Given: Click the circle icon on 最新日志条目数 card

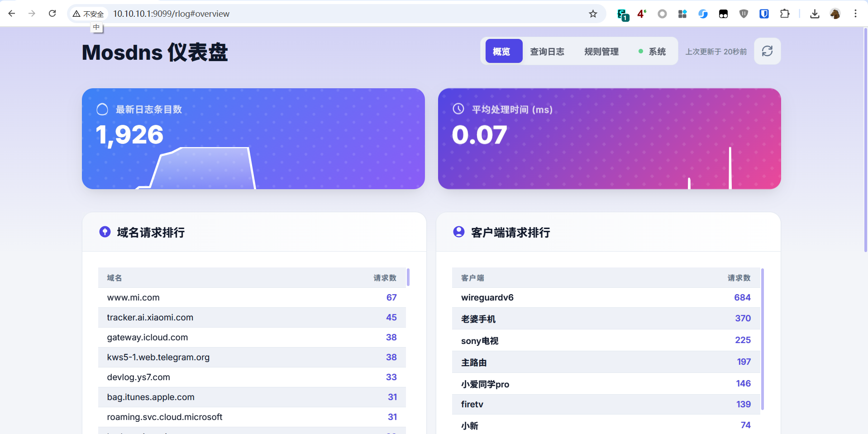Looking at the screenshot, I should [x=102, y=109].
